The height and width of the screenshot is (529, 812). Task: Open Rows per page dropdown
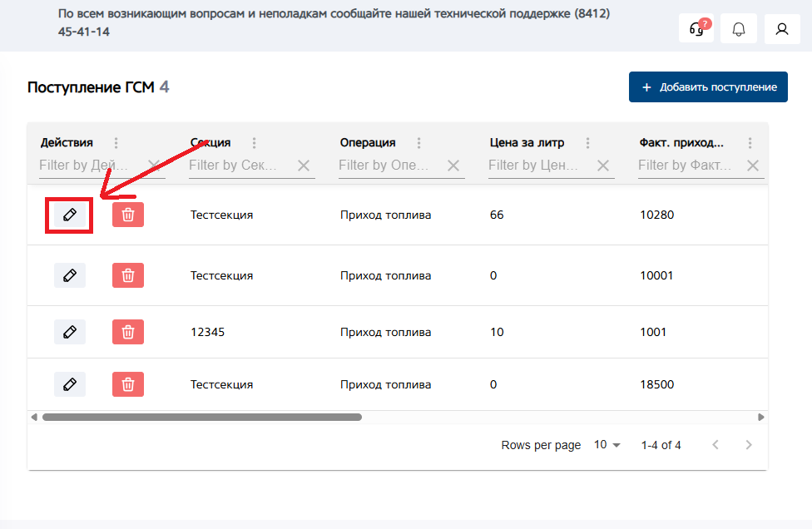coord(607,445)
